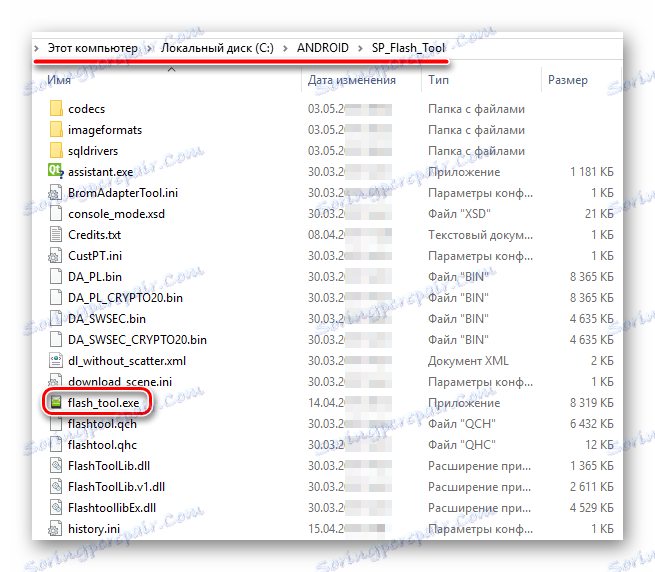Click the flashtool.qhc file icon
Screen dimensions: 655x572
coord(56,444)
